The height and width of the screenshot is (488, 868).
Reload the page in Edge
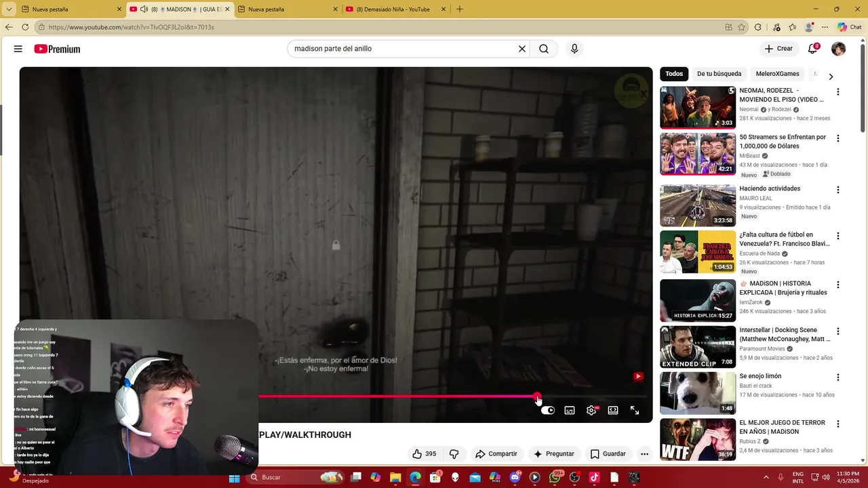(x=25, y=27)
